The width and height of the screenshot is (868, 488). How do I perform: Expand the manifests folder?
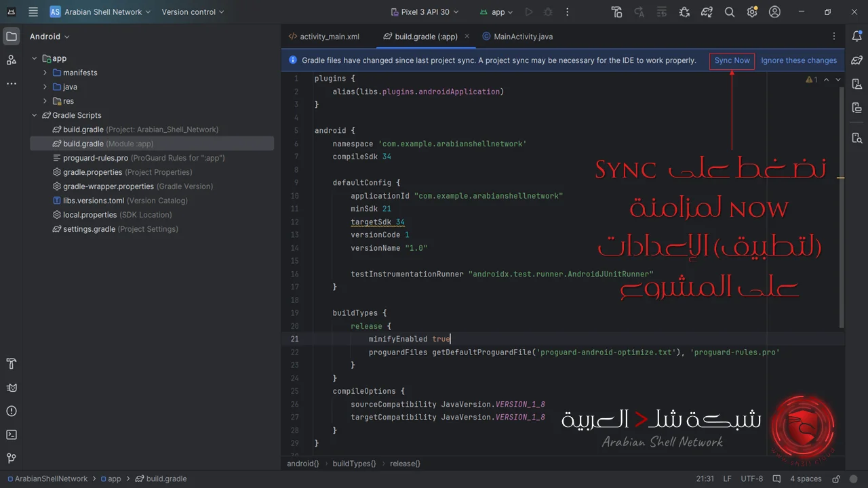point(45,73)
